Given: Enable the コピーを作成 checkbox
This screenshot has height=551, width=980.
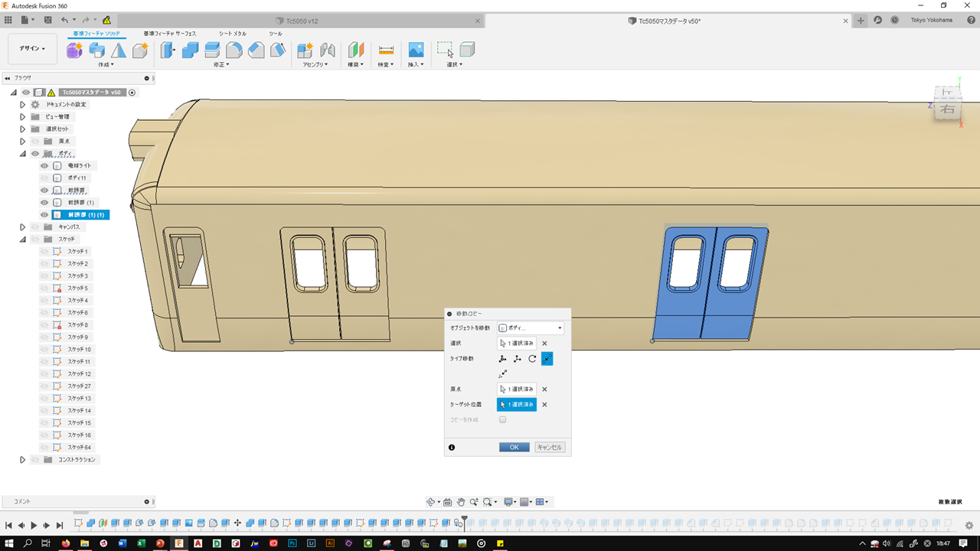Looking at the screenshot, I should 503,419.
